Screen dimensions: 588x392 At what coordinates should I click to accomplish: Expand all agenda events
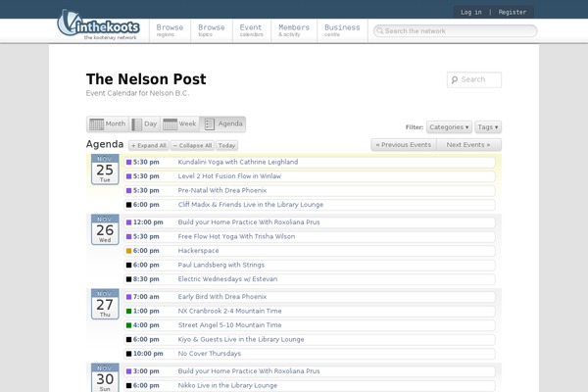[x=148, y=145]
